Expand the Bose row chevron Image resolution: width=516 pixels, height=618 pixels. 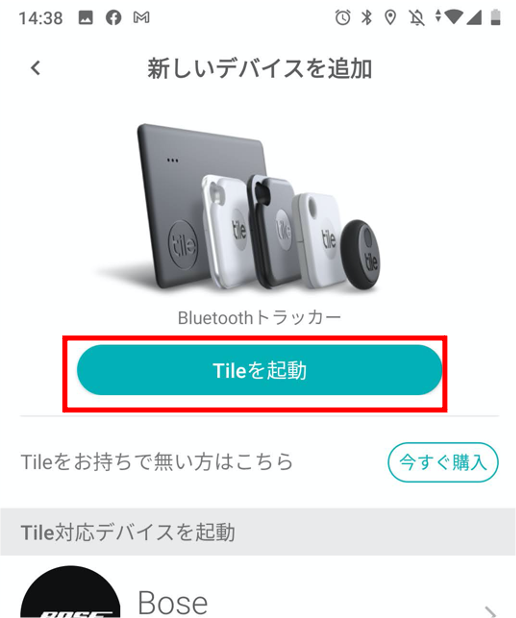click(x=490, y=612)
